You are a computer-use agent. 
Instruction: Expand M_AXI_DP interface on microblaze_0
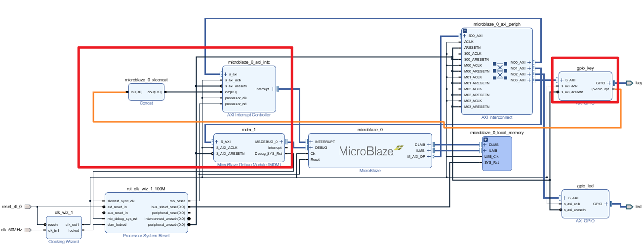[x=428, y=157]
